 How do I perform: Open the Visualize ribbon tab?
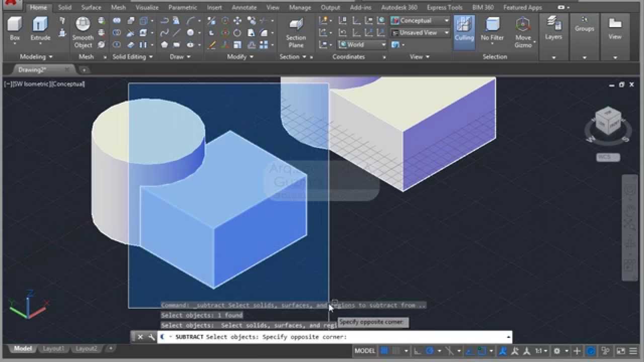pos(147,8)
